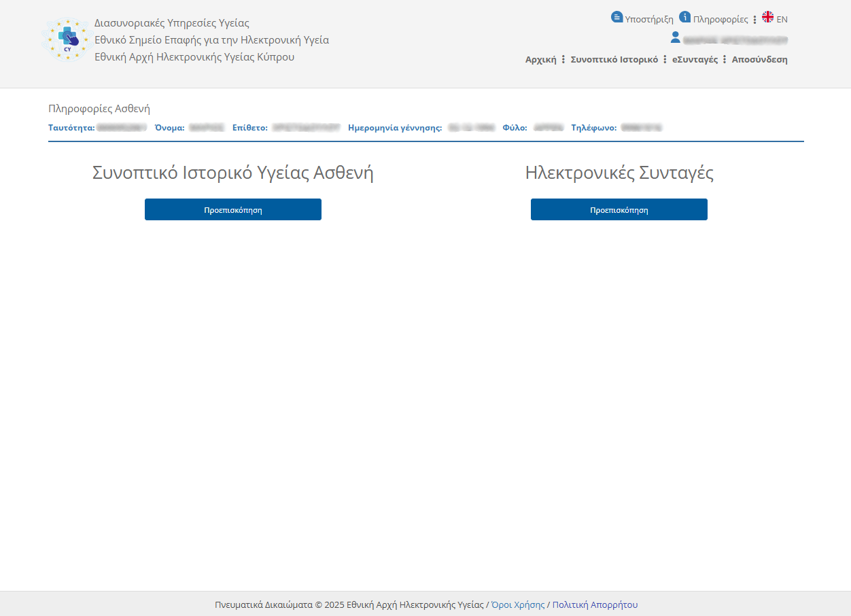Click the Πληροφορίες info circle icon
This screenshot has width=851, height=616.
click(x=685, y=17)
